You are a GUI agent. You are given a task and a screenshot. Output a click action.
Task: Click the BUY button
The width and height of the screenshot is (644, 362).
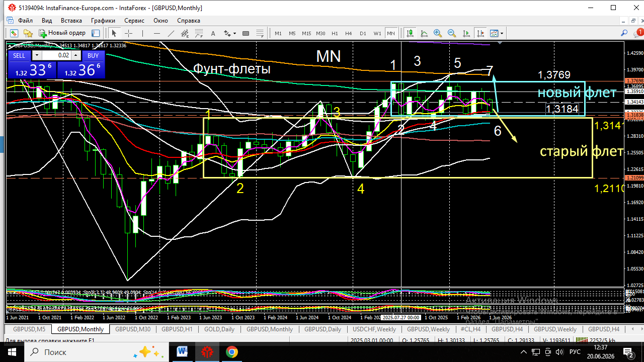tap(93, 55)
